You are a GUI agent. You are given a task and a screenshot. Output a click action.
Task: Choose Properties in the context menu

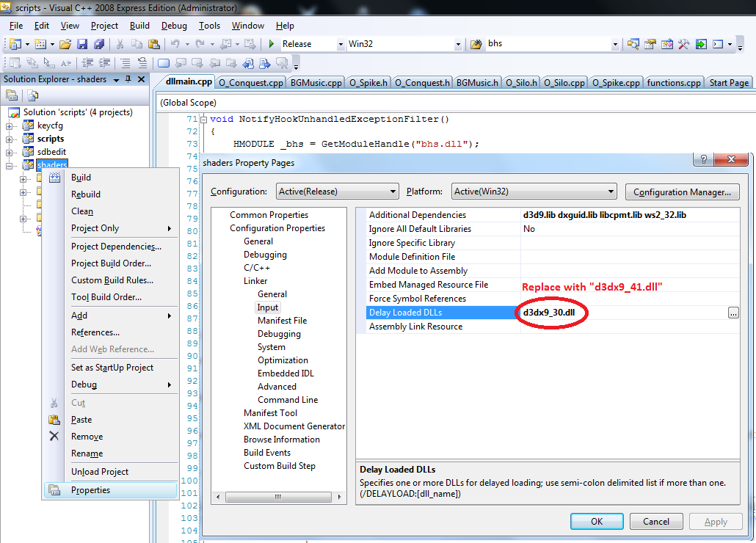coord(90,490)
